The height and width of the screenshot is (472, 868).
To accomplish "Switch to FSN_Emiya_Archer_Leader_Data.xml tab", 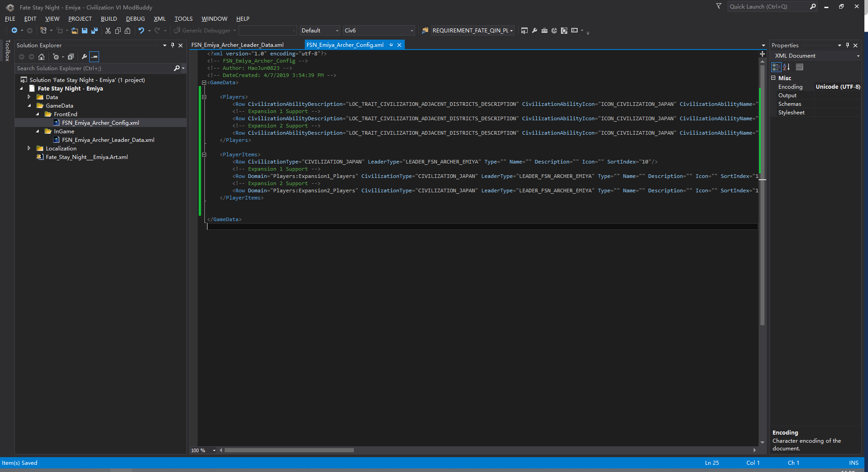I will [237, 45].
